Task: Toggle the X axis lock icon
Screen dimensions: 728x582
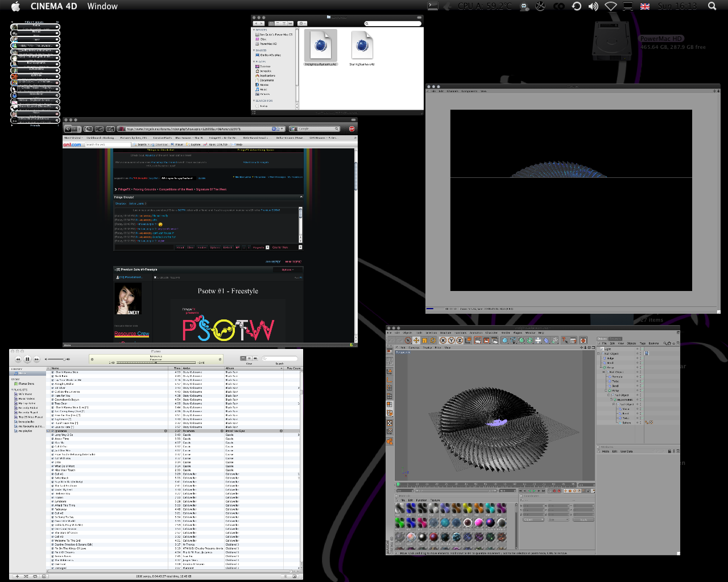Action: click(443, 340)
